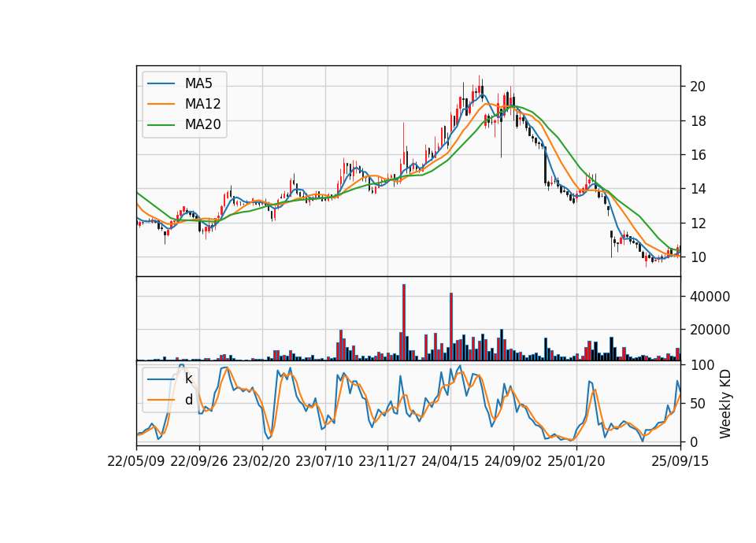Viewport: 756px width, 543px height.
Task: Click the 23/07/10 date tick label
Action: coord(325,462)
